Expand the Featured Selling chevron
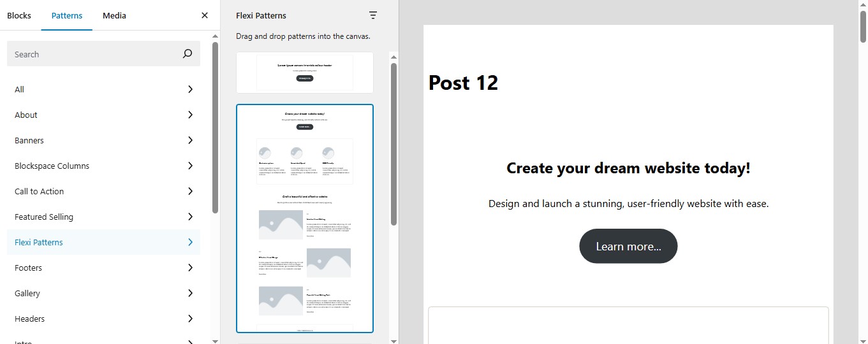 tap(190, 217)
